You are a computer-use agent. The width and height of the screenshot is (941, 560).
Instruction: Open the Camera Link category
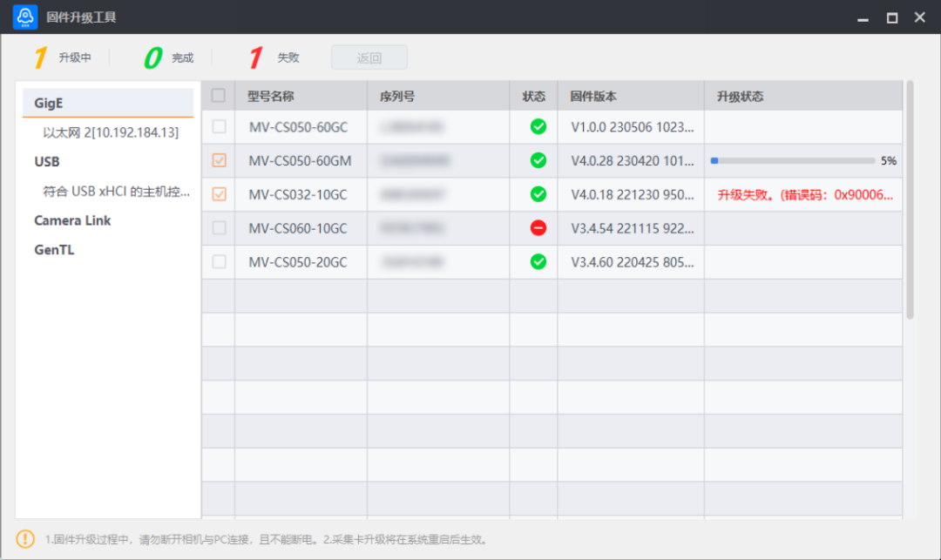coord(72,220)
